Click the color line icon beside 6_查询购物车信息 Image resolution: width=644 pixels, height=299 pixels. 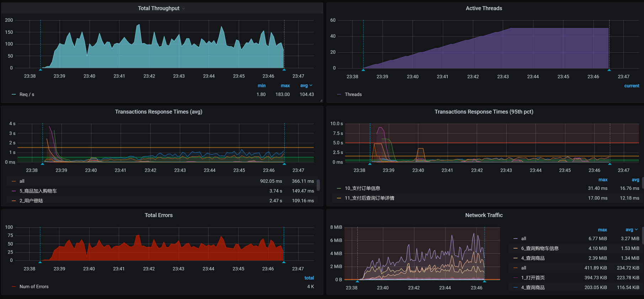(x=515, y=249)
